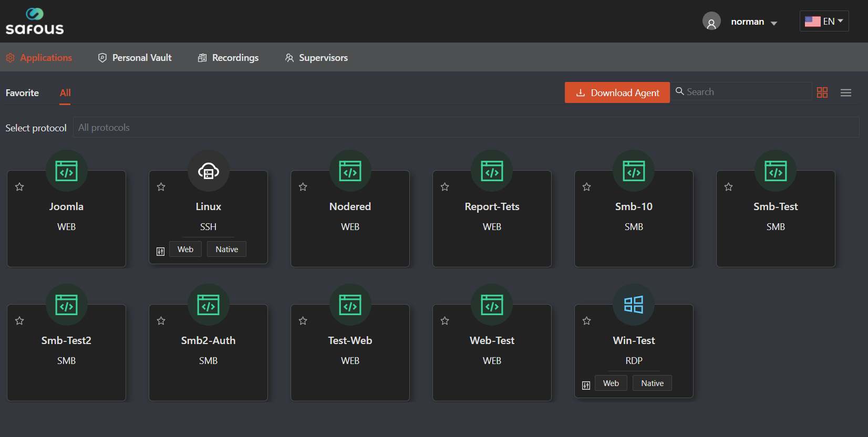Open the EN language selector dropdown
868x437 pixels.
[824, 22]
